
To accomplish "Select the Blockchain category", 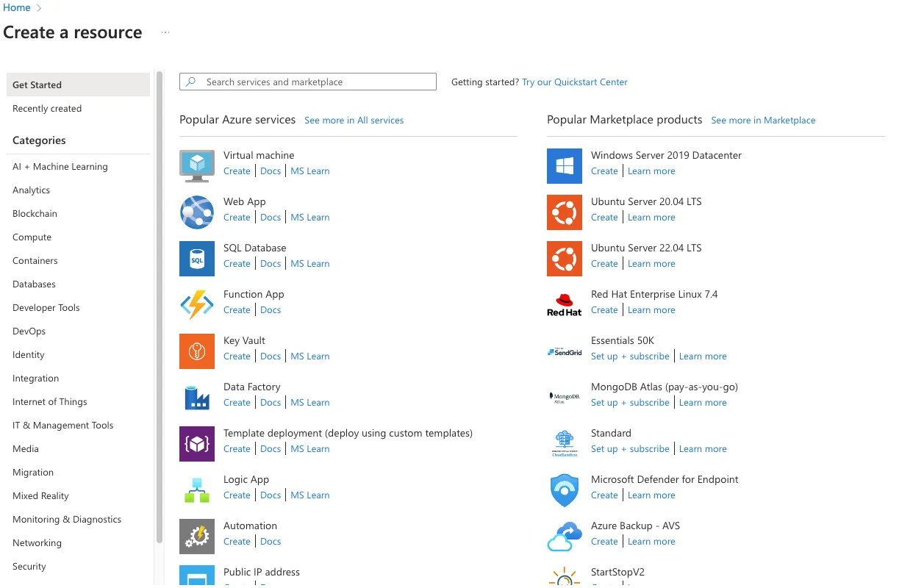I will coord(35,214).
